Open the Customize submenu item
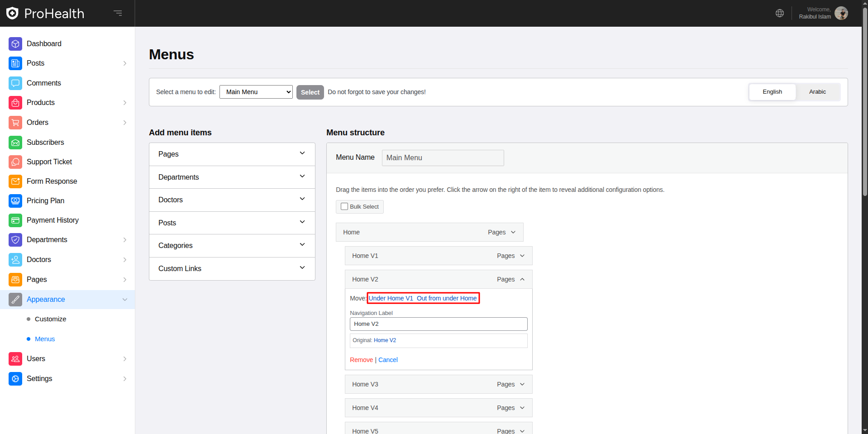Viewport: 868px width, 434px height. click(x=50, y=319)
